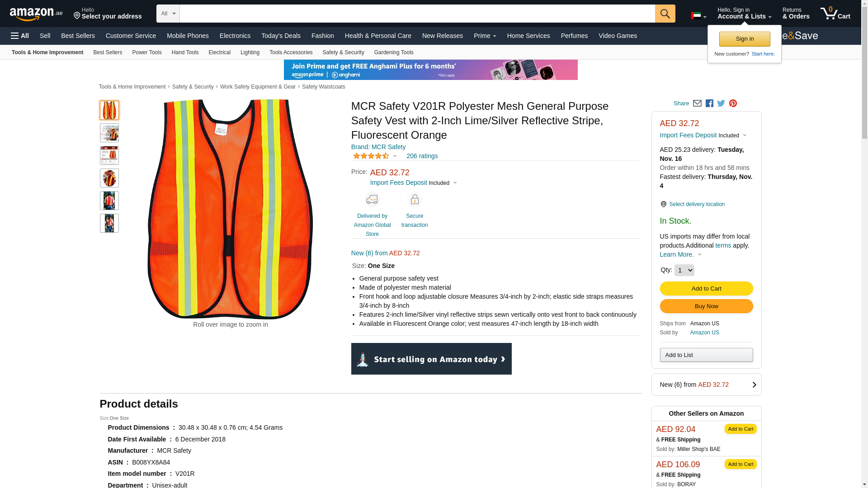Click the Buy Now button
This screenshot has width=868, height=488.
[706, 306]
